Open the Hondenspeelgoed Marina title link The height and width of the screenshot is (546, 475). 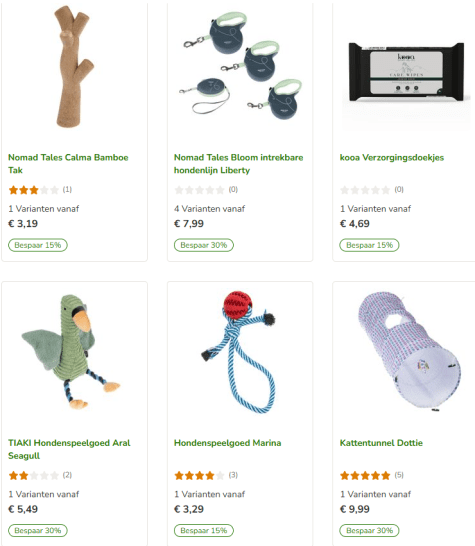click(227, 443)
